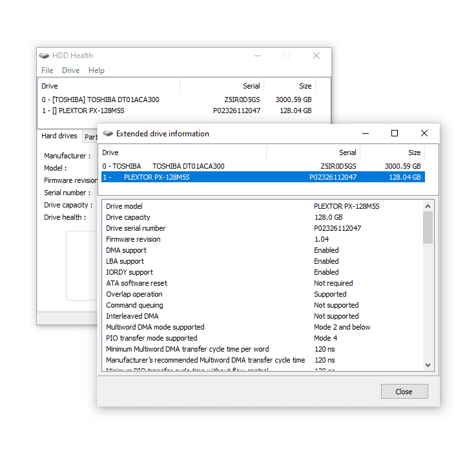Click the Command queuing row
The image size is (476, 455).
[x=263, y=305]
